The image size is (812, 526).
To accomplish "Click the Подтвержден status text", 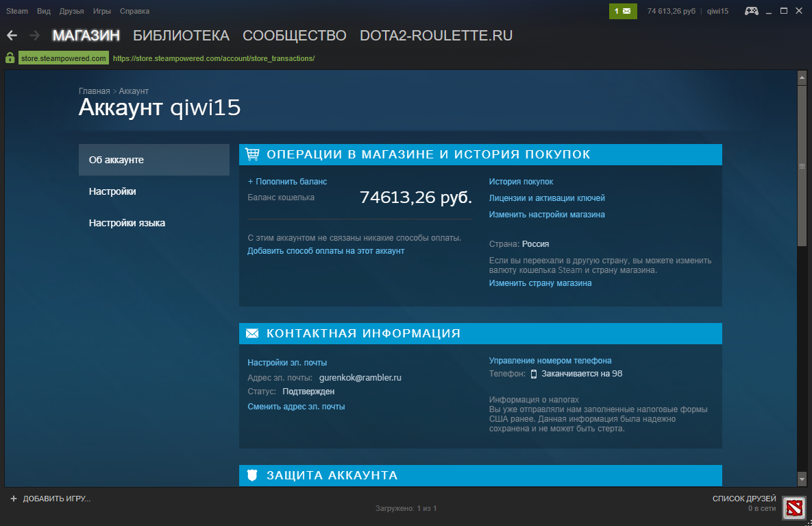I will tap(308, 392).
